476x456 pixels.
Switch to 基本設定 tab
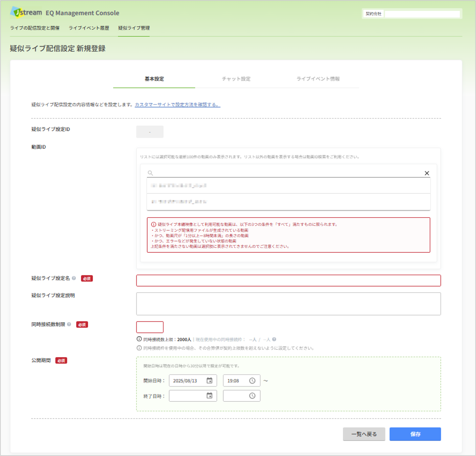(x=154, y=79)
